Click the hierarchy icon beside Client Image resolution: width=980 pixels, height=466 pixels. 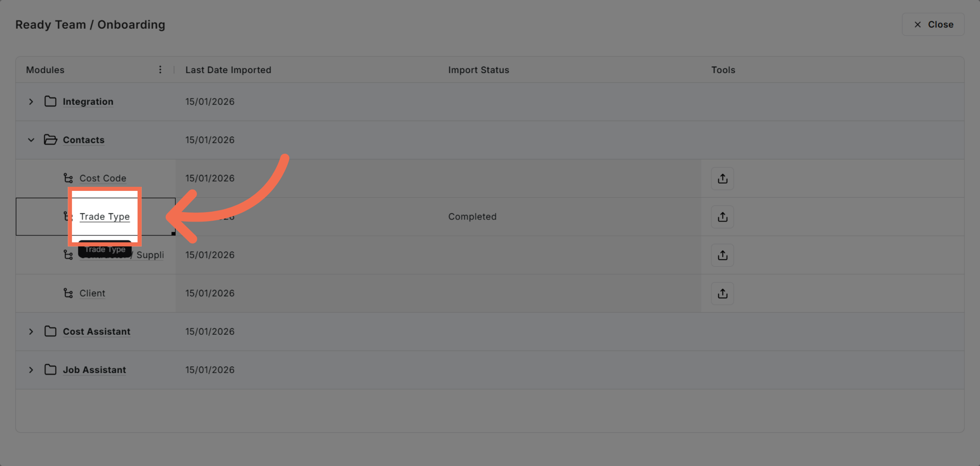pyautogui.click(x=68, y=293)
